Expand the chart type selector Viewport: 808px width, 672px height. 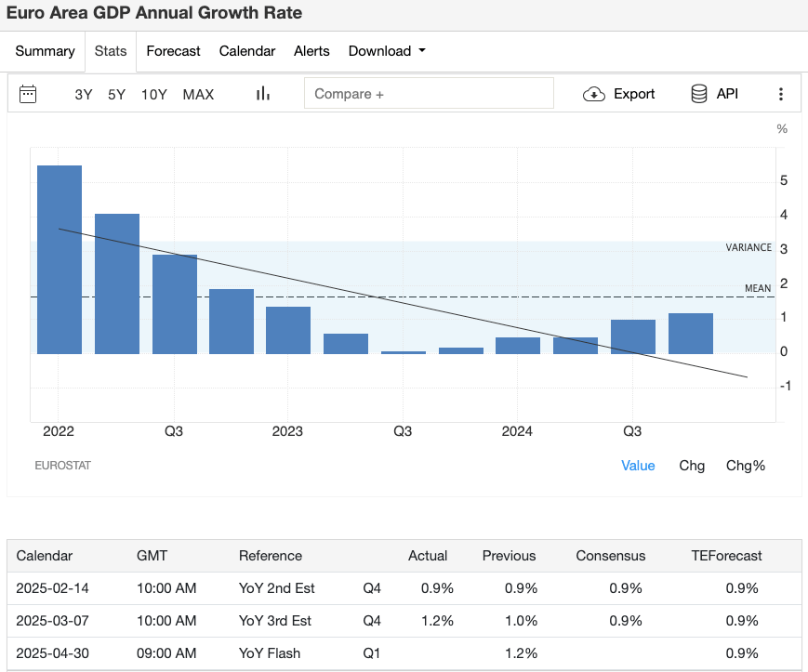(x=263, y=93)
